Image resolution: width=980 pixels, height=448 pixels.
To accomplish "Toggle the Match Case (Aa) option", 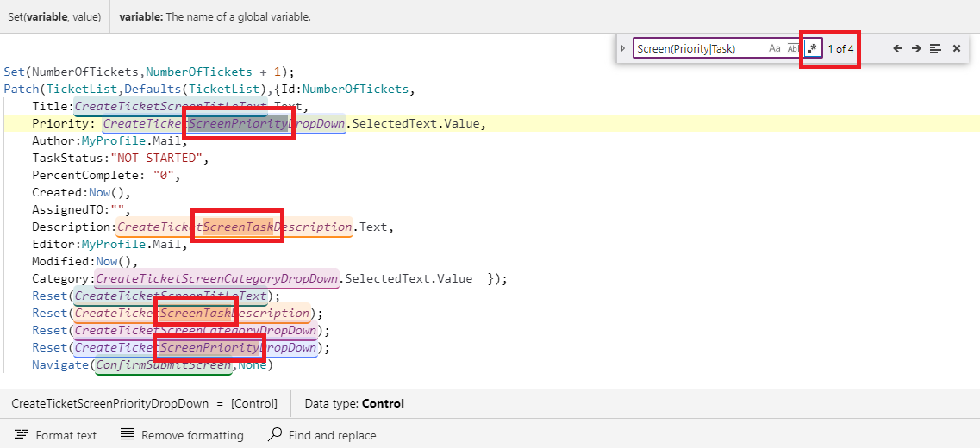I will pyautogui.click(x=774, y=48).
